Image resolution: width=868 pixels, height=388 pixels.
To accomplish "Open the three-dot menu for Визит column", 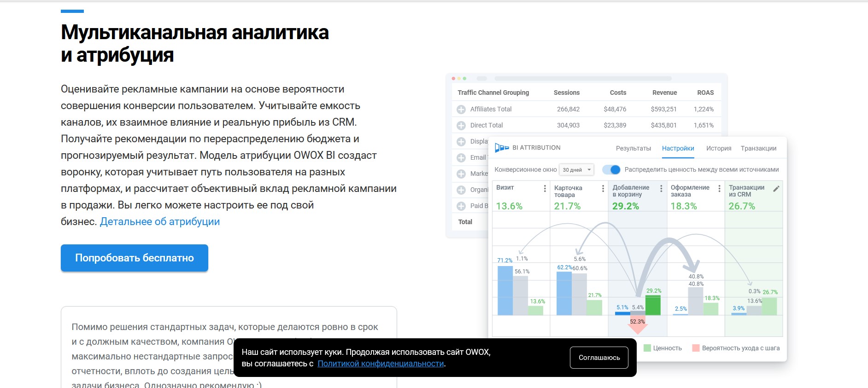I will tap(545, 188).
